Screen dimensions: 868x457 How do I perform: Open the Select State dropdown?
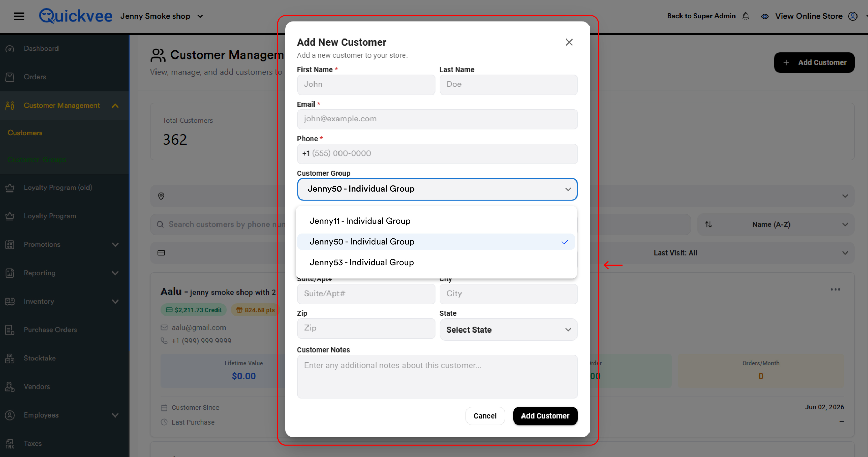click(x=508, y=330)
